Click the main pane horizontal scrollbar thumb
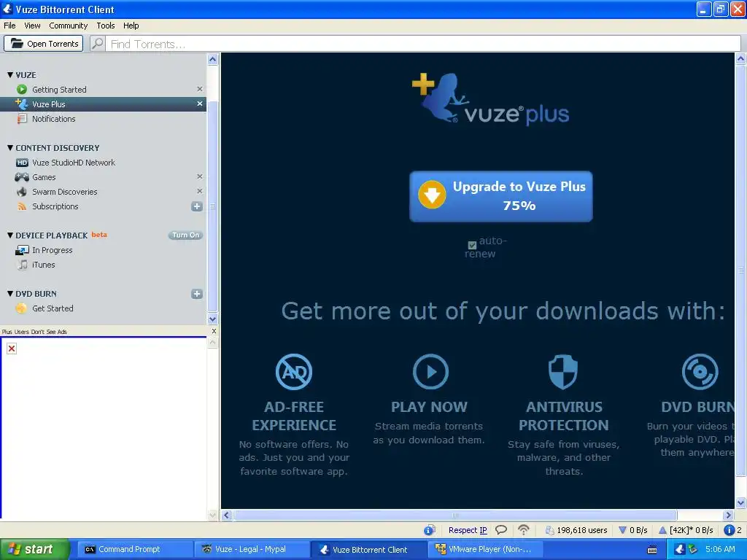This screenshot has width=747, height=560. [455, 516]
